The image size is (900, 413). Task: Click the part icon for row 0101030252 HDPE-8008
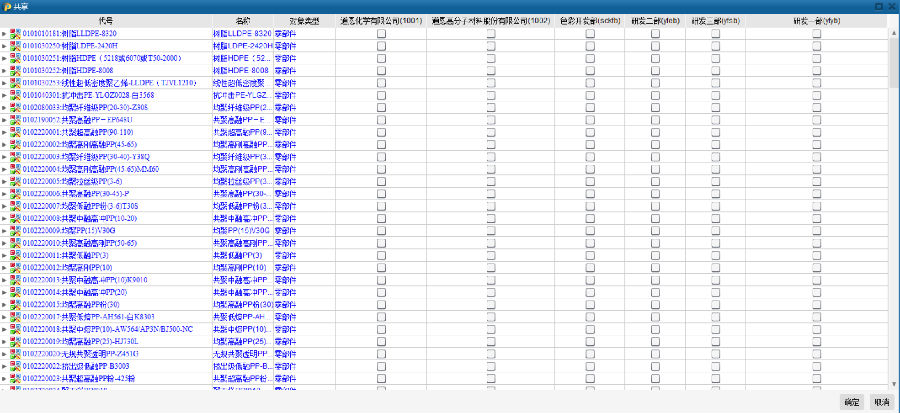coord(15,71)
